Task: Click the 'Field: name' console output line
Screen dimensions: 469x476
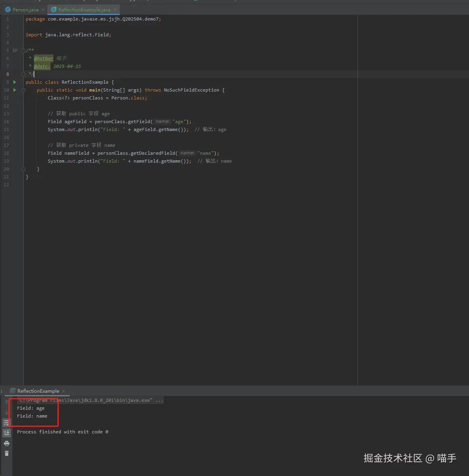Action: click(32, 416)
